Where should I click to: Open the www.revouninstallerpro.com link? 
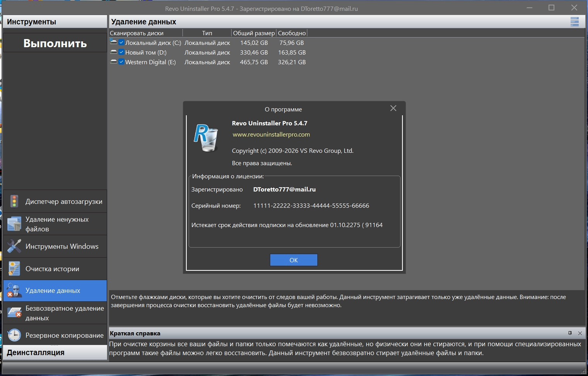[271, 135]
